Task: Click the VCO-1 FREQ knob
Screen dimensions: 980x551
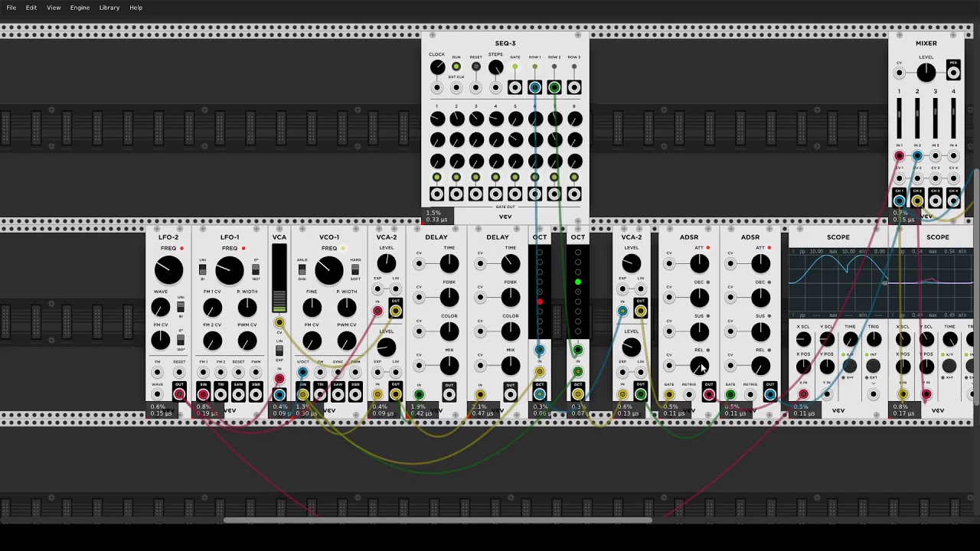Action: (x=329, y=270)
